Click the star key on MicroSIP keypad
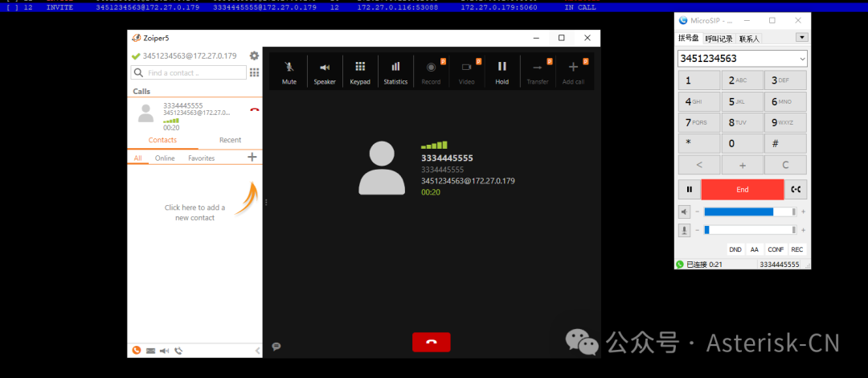This screenshot has height=378, width=868. click(x=699, y=143)
